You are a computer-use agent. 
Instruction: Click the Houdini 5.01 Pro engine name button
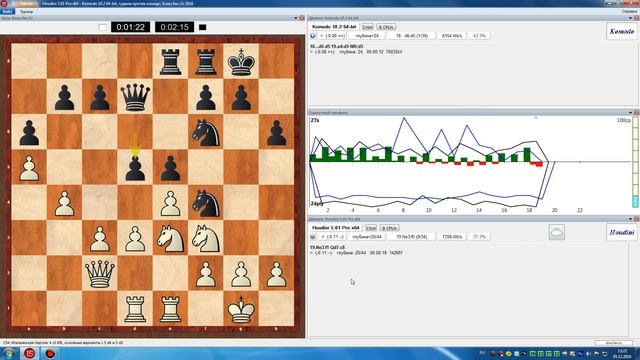(x=336, y=228)
